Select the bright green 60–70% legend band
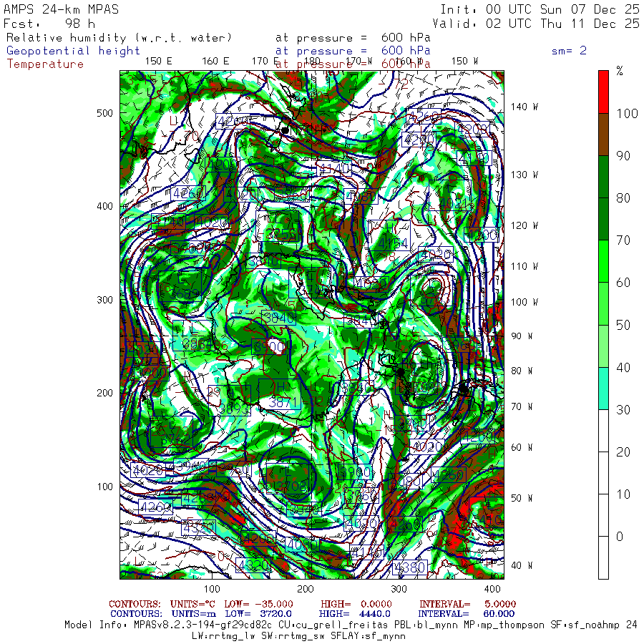 click(x=603, y=261)
